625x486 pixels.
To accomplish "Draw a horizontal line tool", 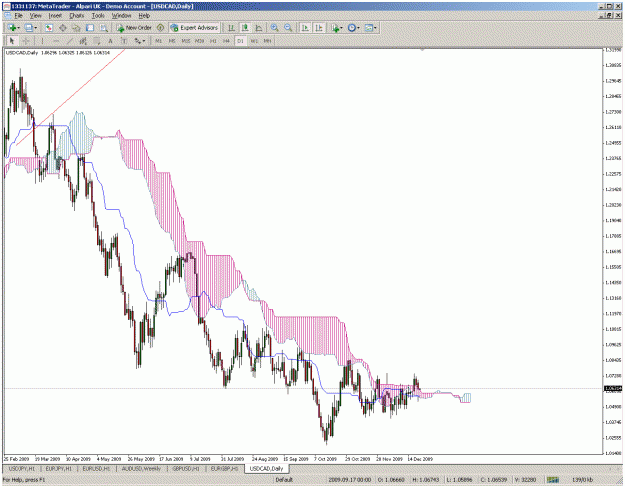I will click(56, 41).
